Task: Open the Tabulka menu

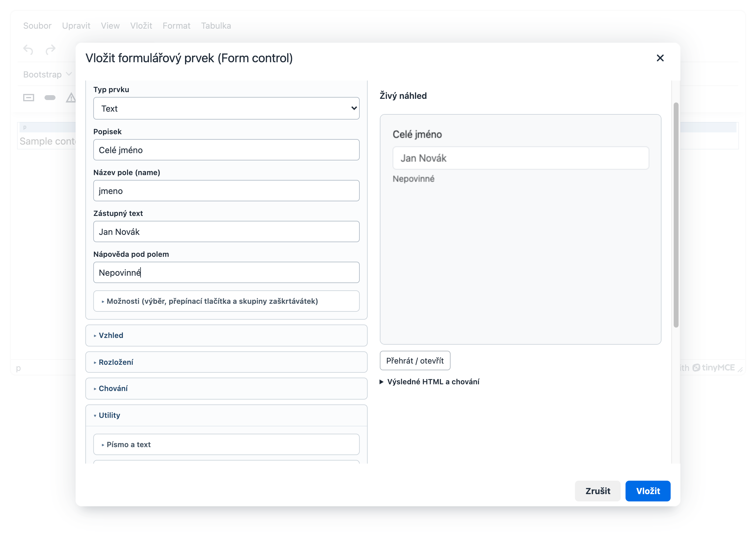Action: pyautogui.click(x=216, y=26)
